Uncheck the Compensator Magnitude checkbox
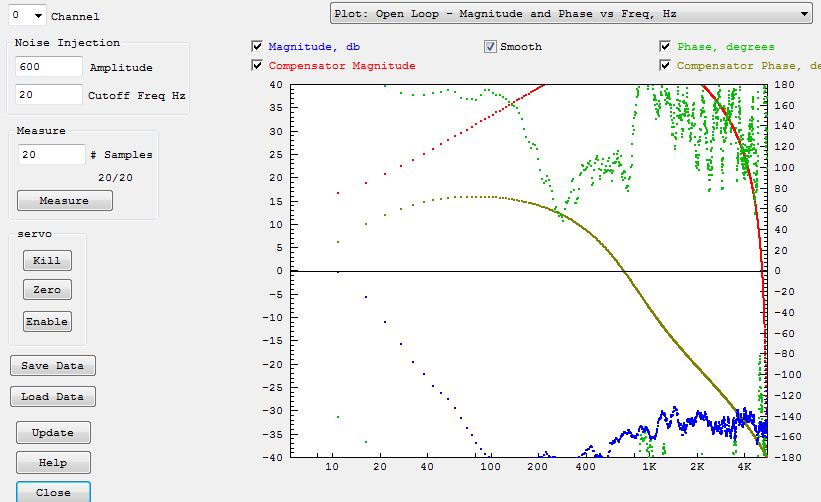This screenshot has height=502, width=821. point(257,65)
